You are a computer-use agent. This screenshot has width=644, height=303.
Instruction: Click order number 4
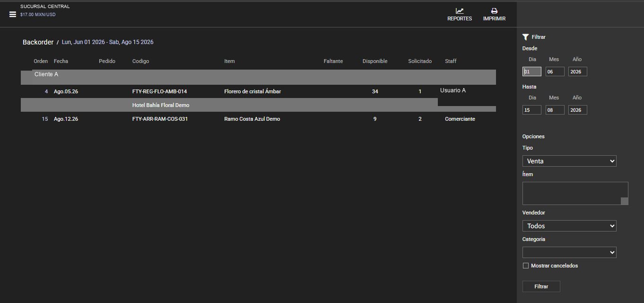(x=46, y=91)
